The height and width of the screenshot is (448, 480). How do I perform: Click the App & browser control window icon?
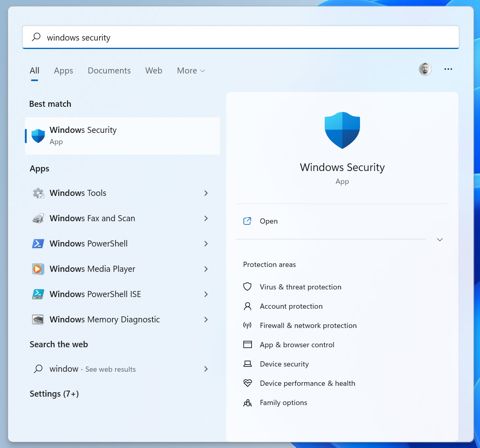coord(247,344)
